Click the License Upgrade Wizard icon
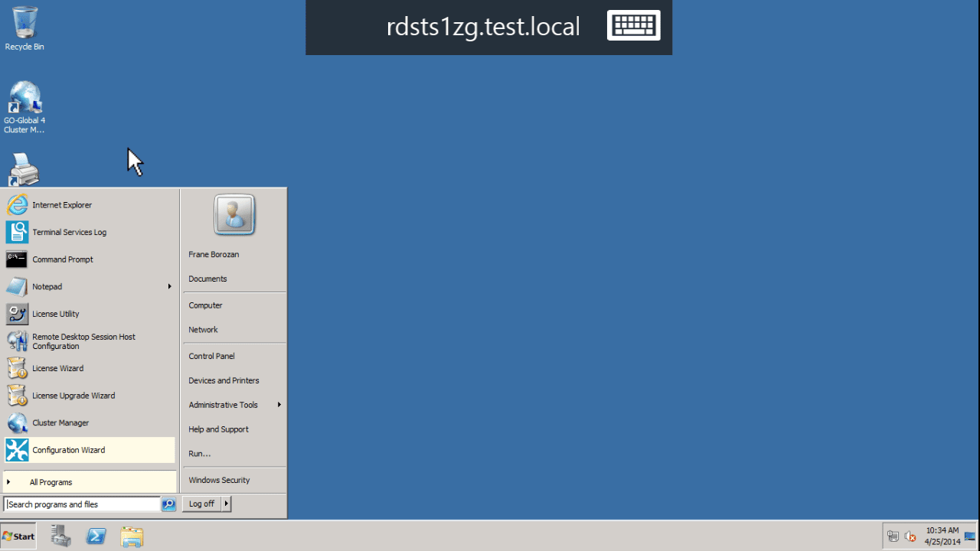980x551 pixels. pos(17,396)
